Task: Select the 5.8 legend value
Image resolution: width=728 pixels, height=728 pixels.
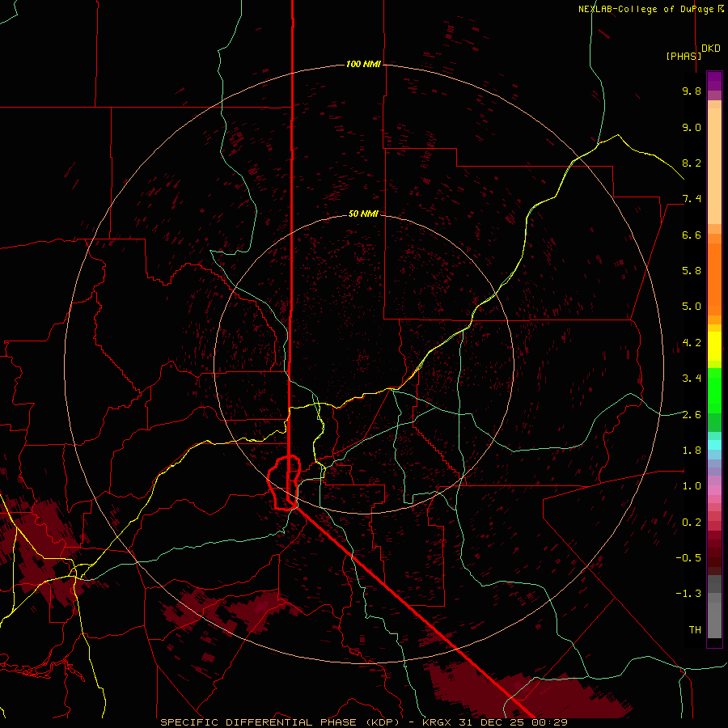Action: 692,271
